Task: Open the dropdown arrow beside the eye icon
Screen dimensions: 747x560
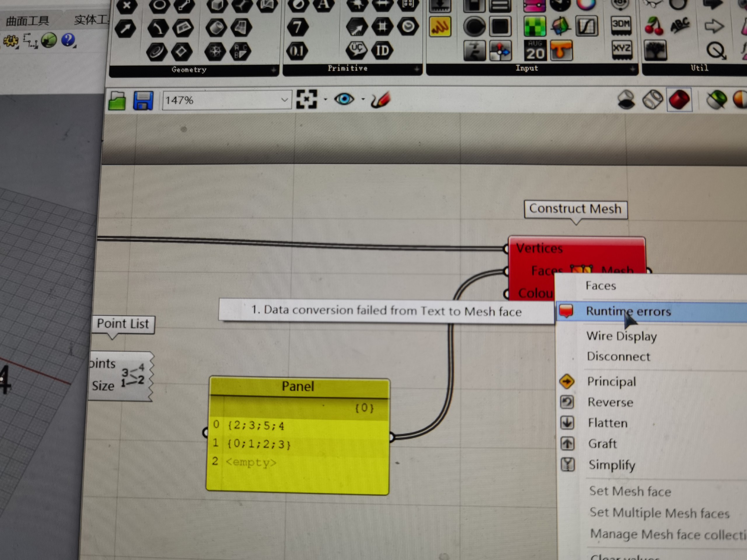Action: click(x=363, y=99)
